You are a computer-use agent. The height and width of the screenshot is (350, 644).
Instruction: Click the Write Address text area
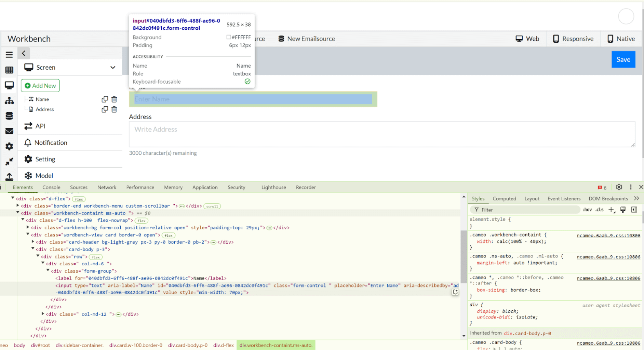coord(381,134)
